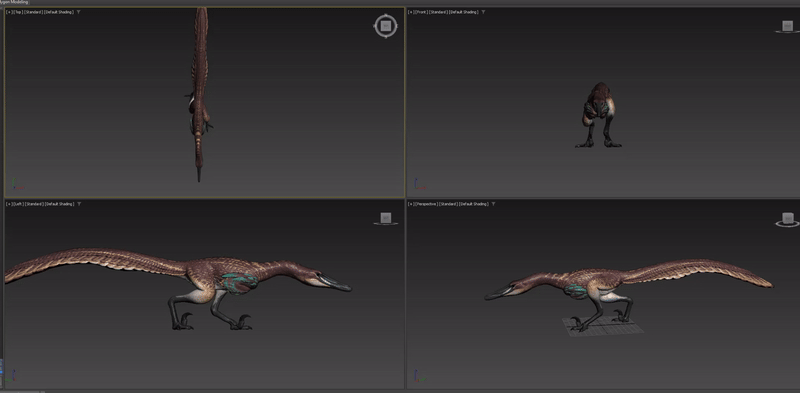
Task: Open the Front viewport [Standard] menu
Action: 438,12
